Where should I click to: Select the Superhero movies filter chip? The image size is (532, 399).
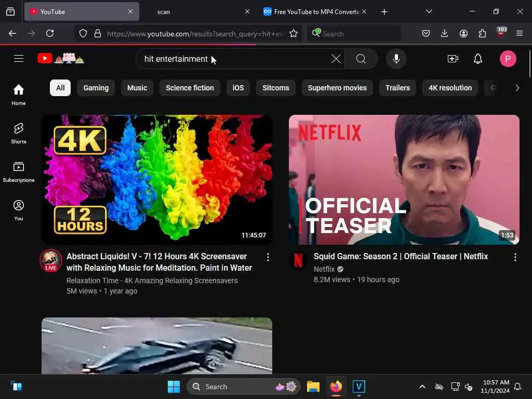337,88
